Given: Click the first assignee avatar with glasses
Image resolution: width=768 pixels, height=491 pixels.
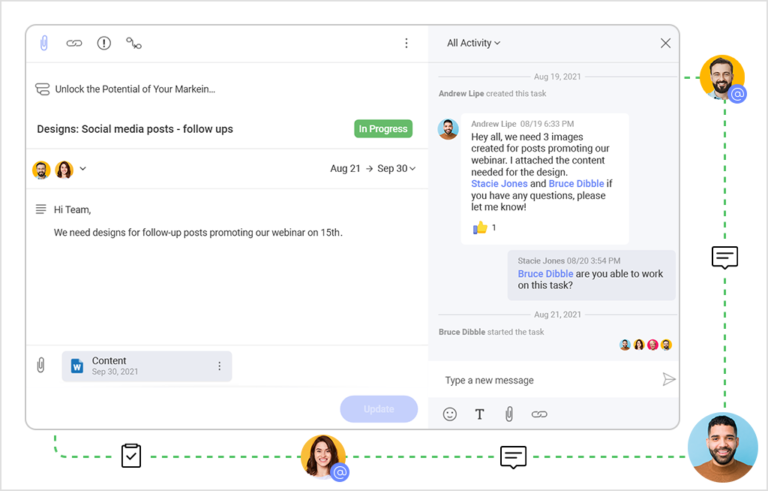Looking at the screenshot, I should (42, 170).
